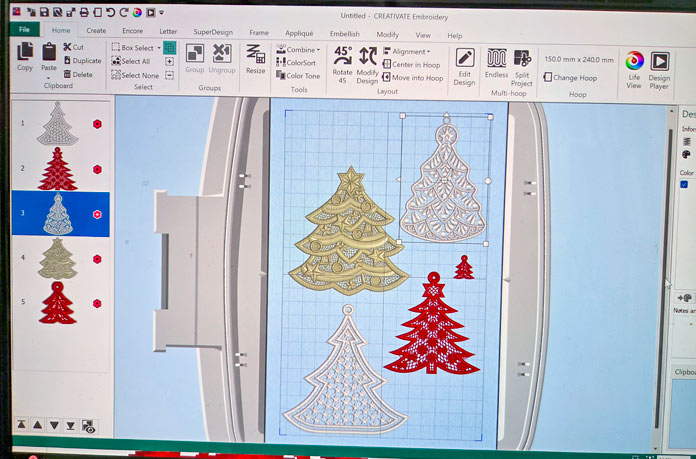Move selected design to the bottom of order
The height and width of the screenshot is (459, 696).
click(71, 426)
